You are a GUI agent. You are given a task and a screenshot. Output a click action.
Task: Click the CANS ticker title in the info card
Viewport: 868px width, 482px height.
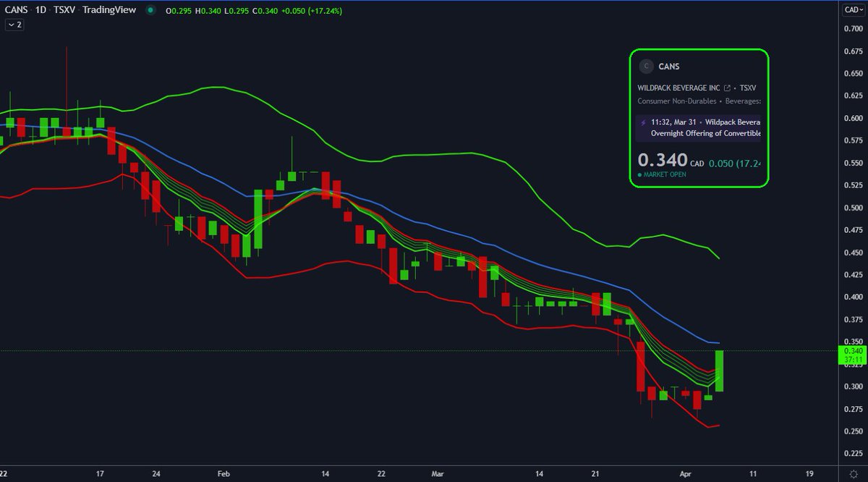(669, 67)
